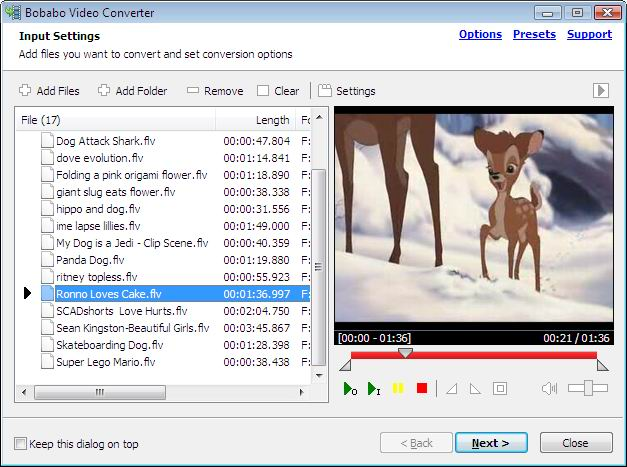627x467 pixels.
Task: Click the horizontal scroll right arrow
Action: 302,392
